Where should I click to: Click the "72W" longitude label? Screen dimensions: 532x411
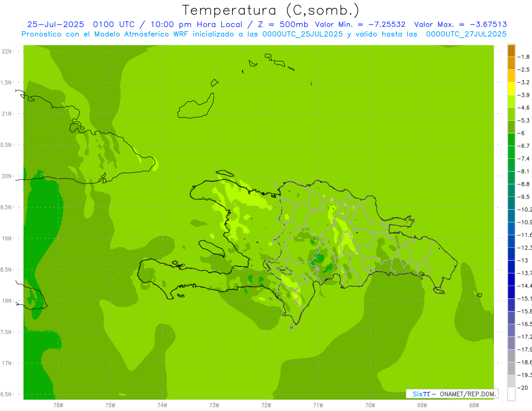266,405
